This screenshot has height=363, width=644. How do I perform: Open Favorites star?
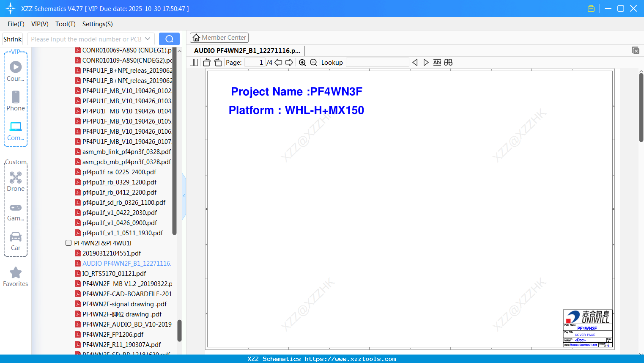(x=16, y=277)
